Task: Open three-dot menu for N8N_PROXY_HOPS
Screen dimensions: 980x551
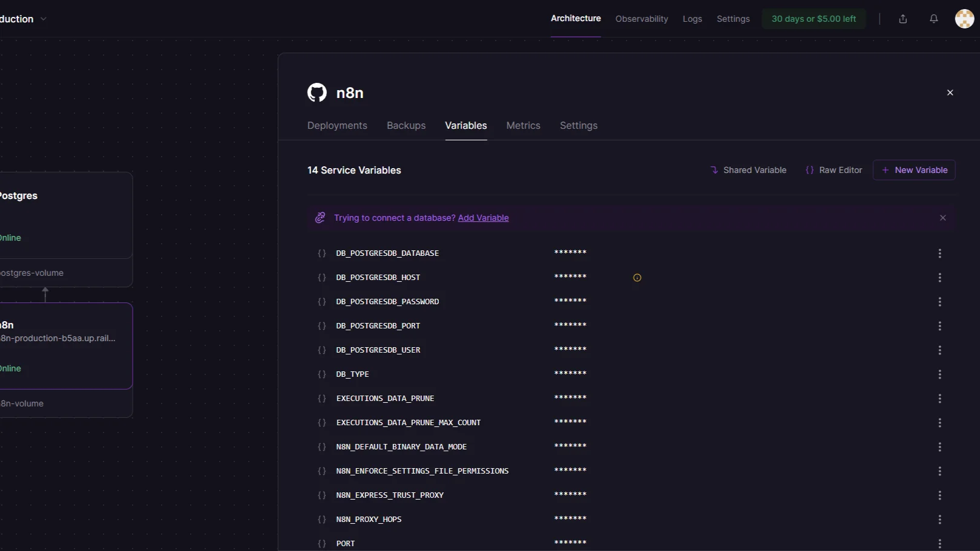Action: (x=939, y=520)
